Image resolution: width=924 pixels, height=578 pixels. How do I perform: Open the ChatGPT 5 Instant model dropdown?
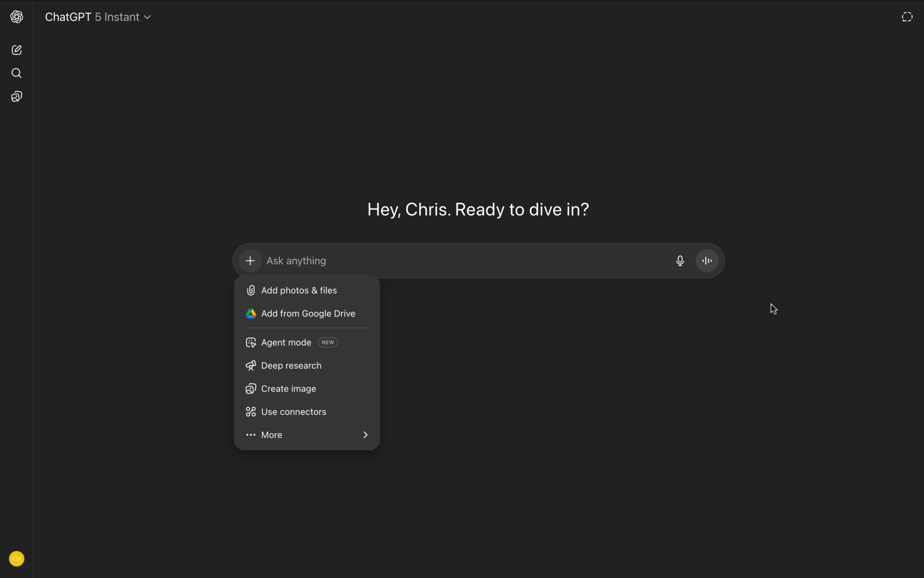point(98,17)
